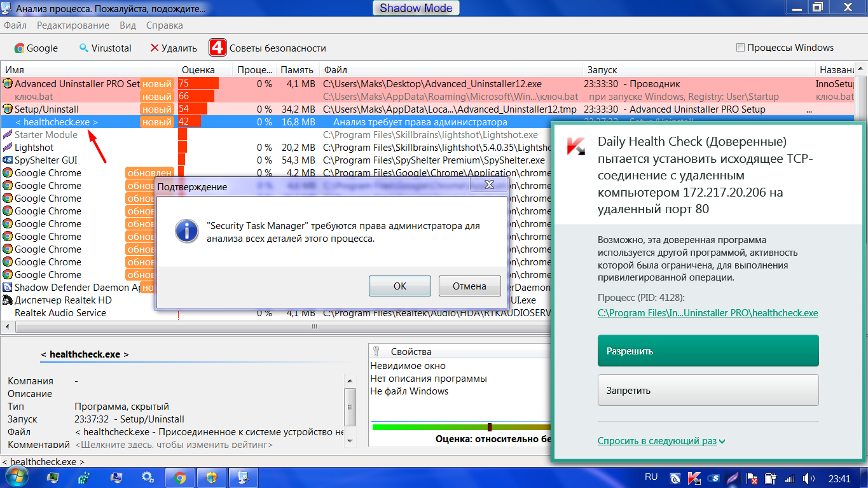Open the clock showing 23:41
Viewport: 868px width, 488px height.
(839, 478)
